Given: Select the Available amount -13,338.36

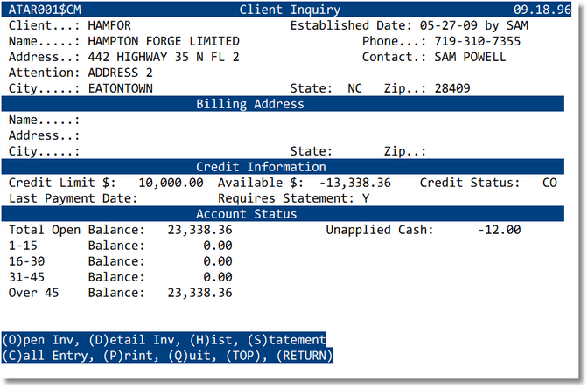Looking at the screenshot, I should pos(354,183).
